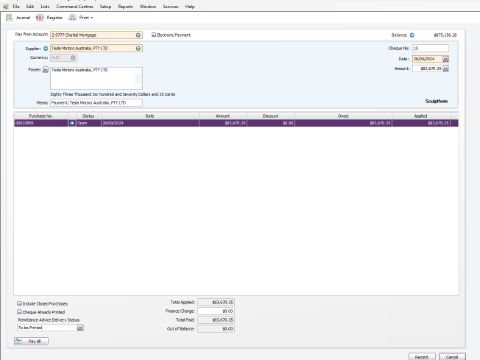Image resolution: width=480 pixels, height=360 pixels.
Task: Open the Window menu
Action: [x=148, y=6]
